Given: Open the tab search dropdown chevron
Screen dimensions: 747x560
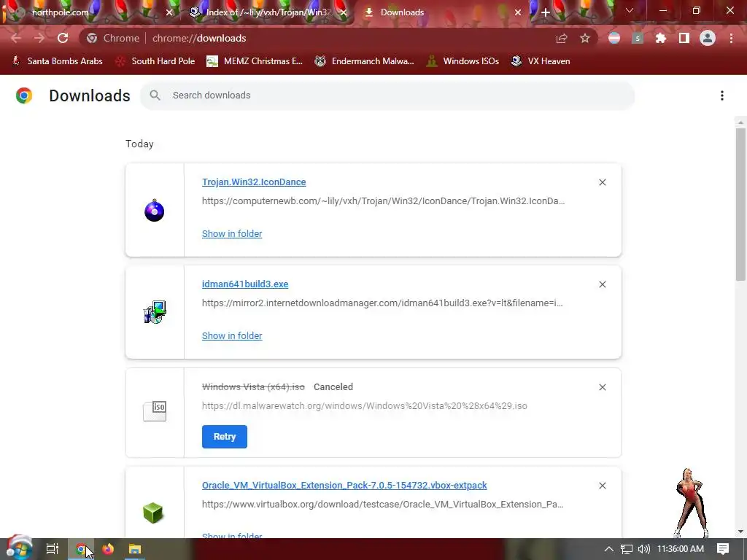Looking at the screenshot, I should click(630, 10).
